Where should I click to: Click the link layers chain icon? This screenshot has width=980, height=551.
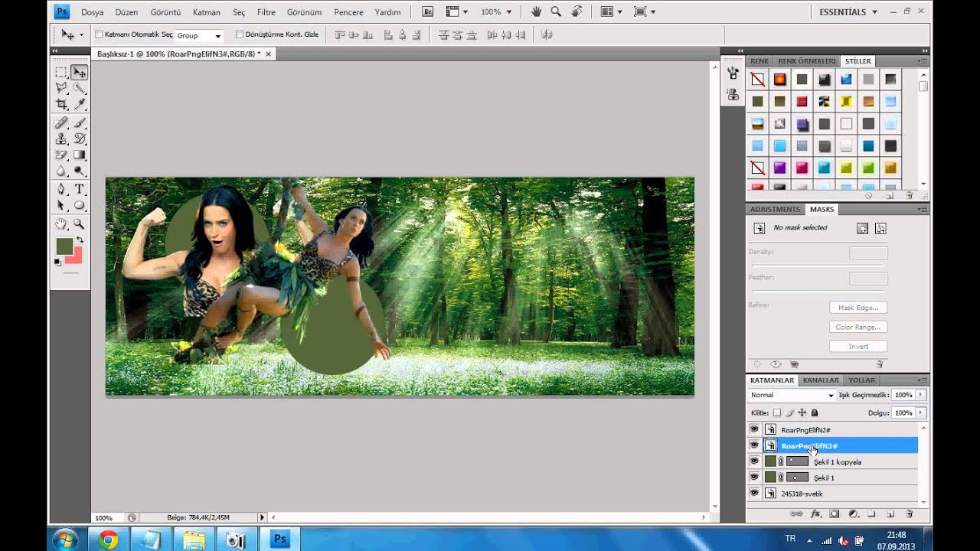796,514
